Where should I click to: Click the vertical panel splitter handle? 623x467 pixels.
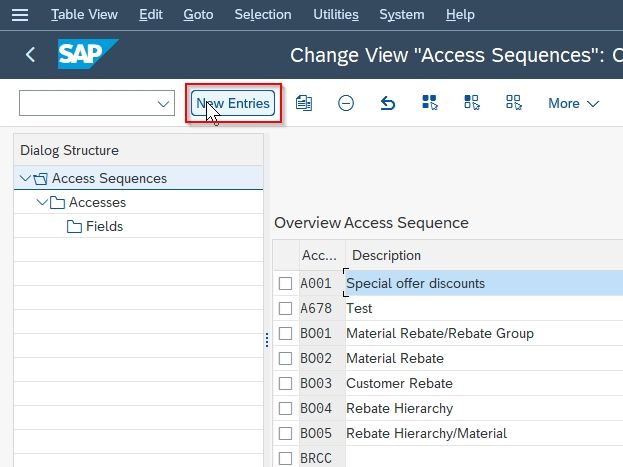pos(267,340)
